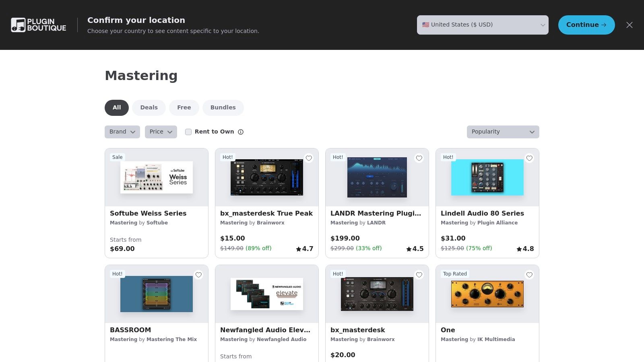Open the Softube Weiss Series product title
Viewport: 644px width, 362px height.
tap(148, 213)
